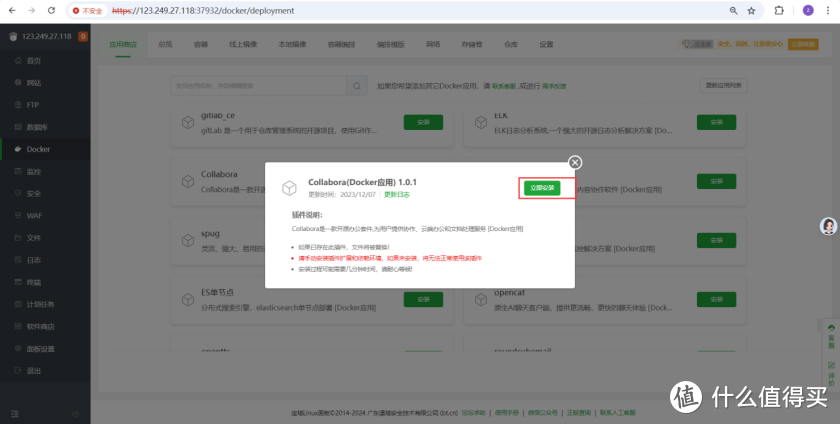Click the ELK cube icon
This screenshot has height=424, width=840.
click(x=481, y=122)
